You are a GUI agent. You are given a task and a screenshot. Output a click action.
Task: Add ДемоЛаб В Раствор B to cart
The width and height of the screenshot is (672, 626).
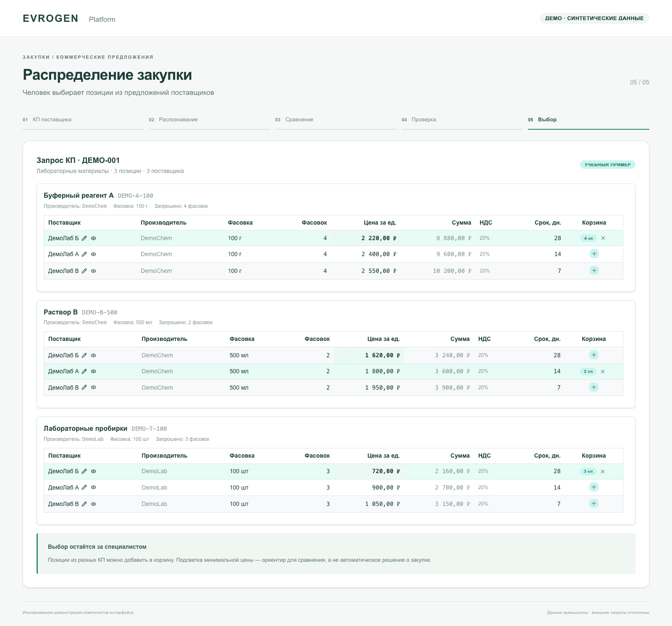coord(593,387)
